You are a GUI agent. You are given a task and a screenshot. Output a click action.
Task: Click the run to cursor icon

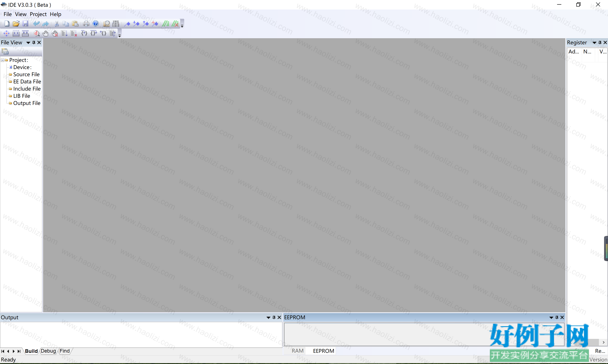tap(113, 33)
